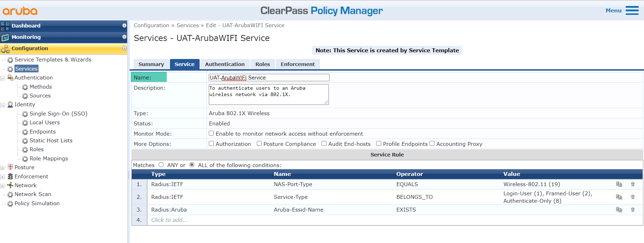This screenshot has height=243, width=644.
Task: Open the Authentication tab
Action: click(225, 64)
